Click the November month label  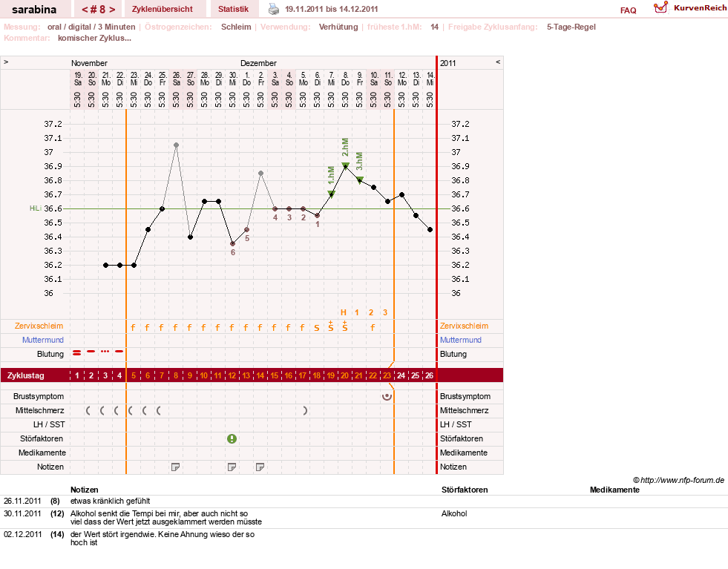coord(89,63)
